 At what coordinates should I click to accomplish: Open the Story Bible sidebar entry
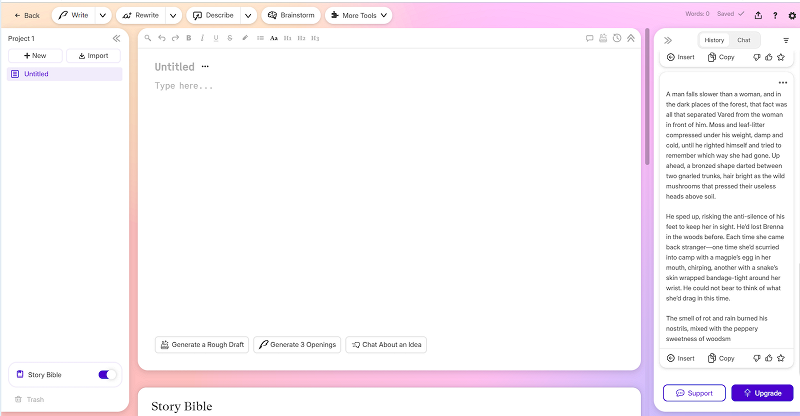[x=44, y=375]
